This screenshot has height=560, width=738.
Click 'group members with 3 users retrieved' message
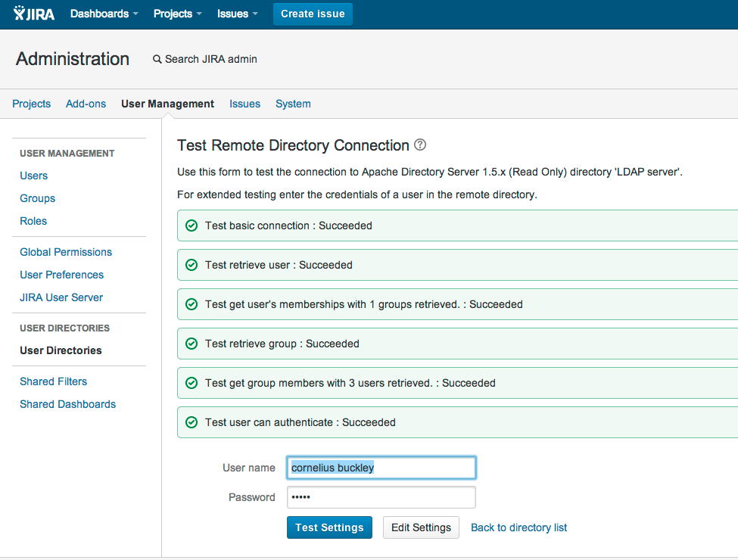click(x=350, y=383)
